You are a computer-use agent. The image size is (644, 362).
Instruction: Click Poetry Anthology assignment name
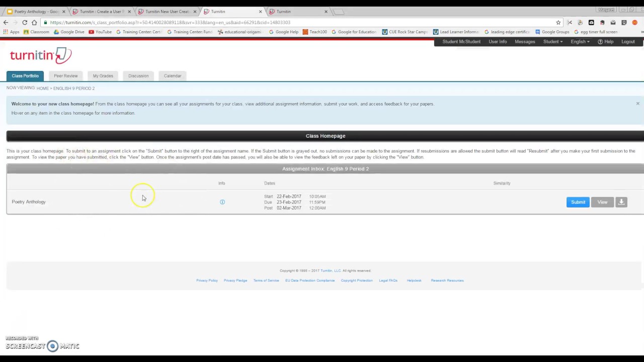29,202
